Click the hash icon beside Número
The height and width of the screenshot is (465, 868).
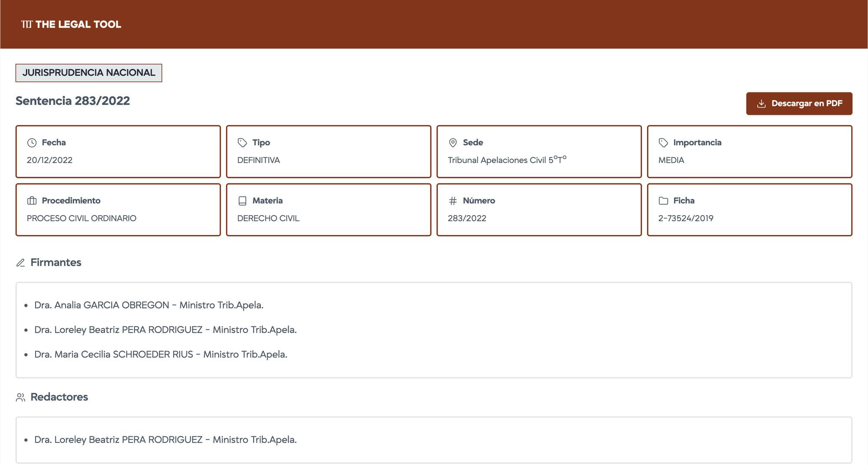453,201
